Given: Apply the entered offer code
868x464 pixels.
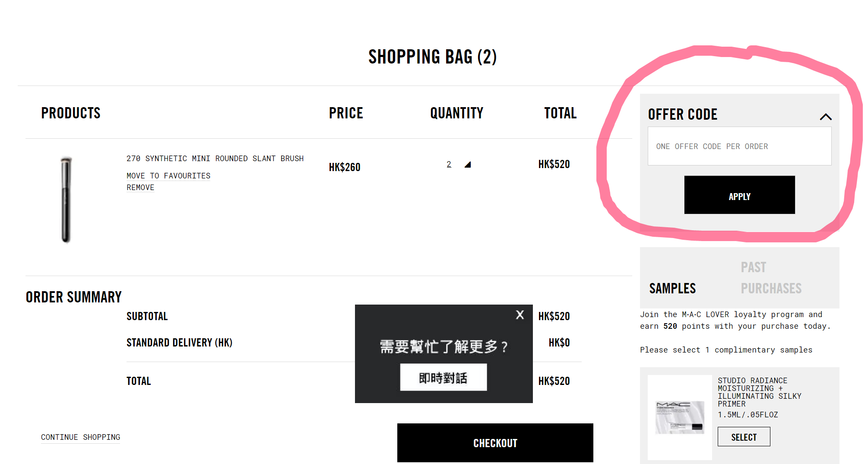Looking at the screenshot, I should point(739,195).
